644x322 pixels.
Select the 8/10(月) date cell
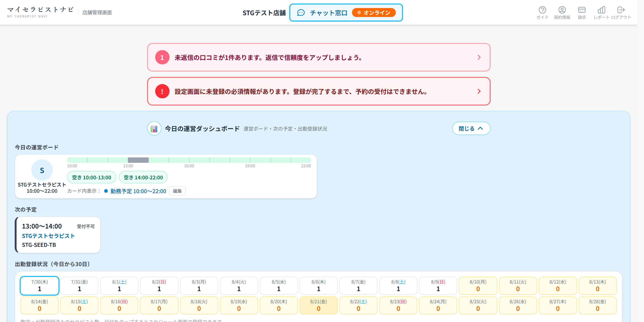pyautogui.click(x=478, y=286)
